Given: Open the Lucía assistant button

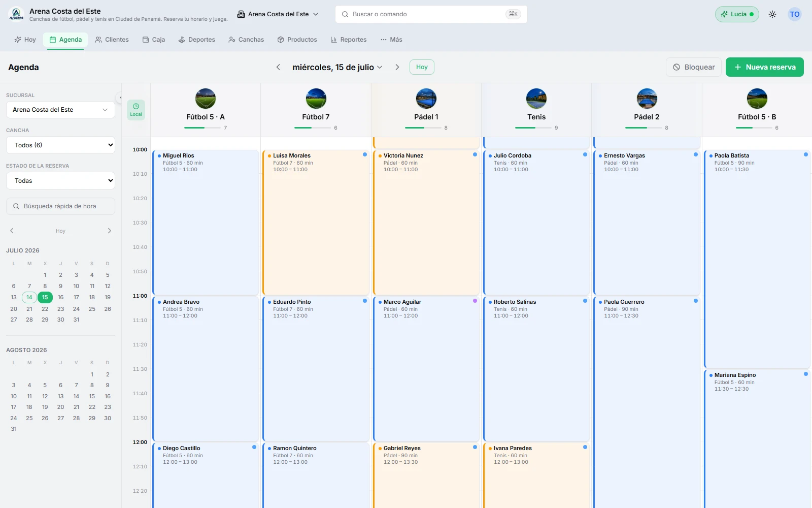Looking at the screenshot, I should 737,14.
